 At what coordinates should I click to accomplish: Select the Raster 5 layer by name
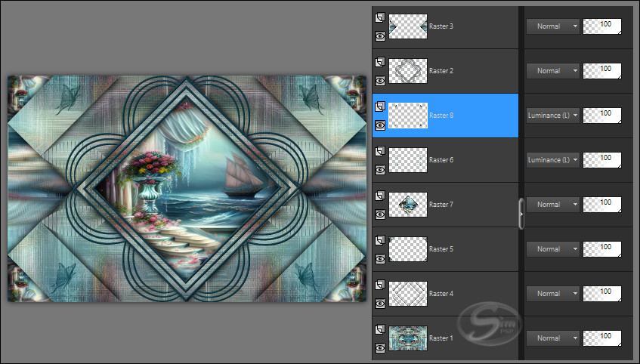click(441, 249)
